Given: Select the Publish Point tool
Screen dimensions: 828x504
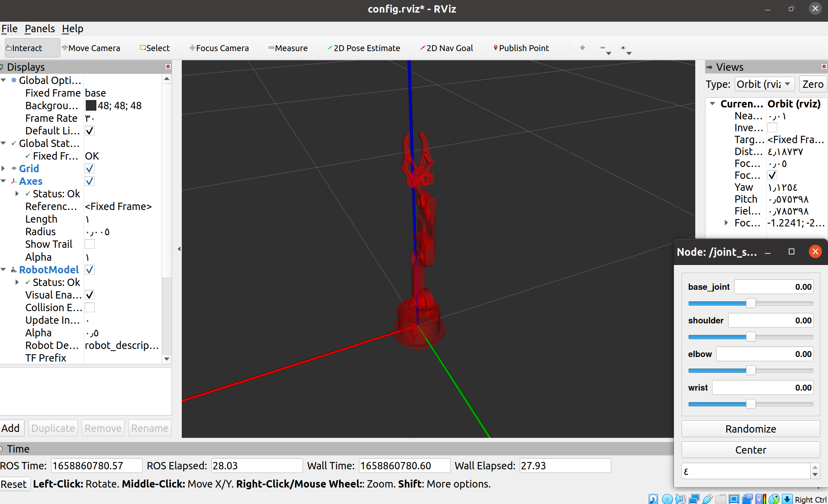Looking at the screenshot, I should pyautogui.click(x=521, y=48).
